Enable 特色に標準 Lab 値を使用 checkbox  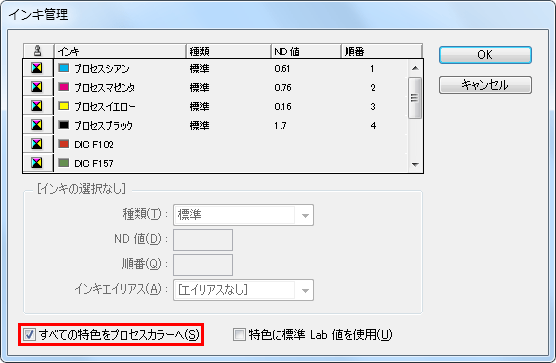239,335
